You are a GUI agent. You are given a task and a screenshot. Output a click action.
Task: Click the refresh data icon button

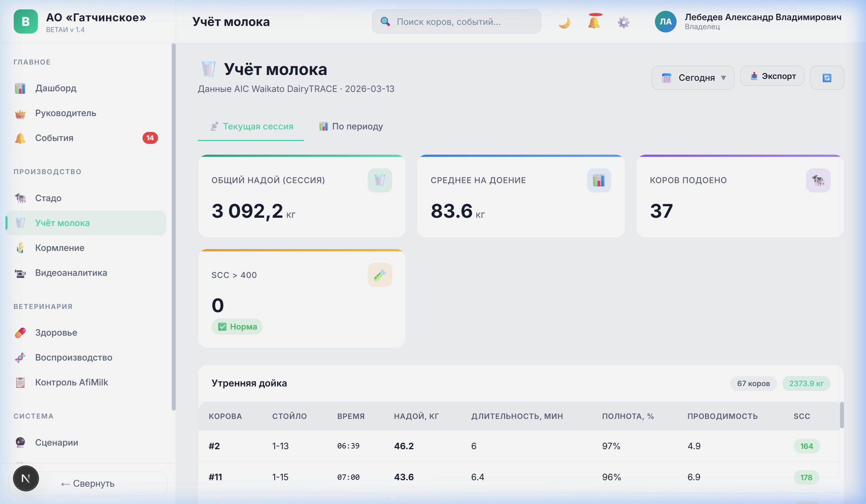(827, 78)
